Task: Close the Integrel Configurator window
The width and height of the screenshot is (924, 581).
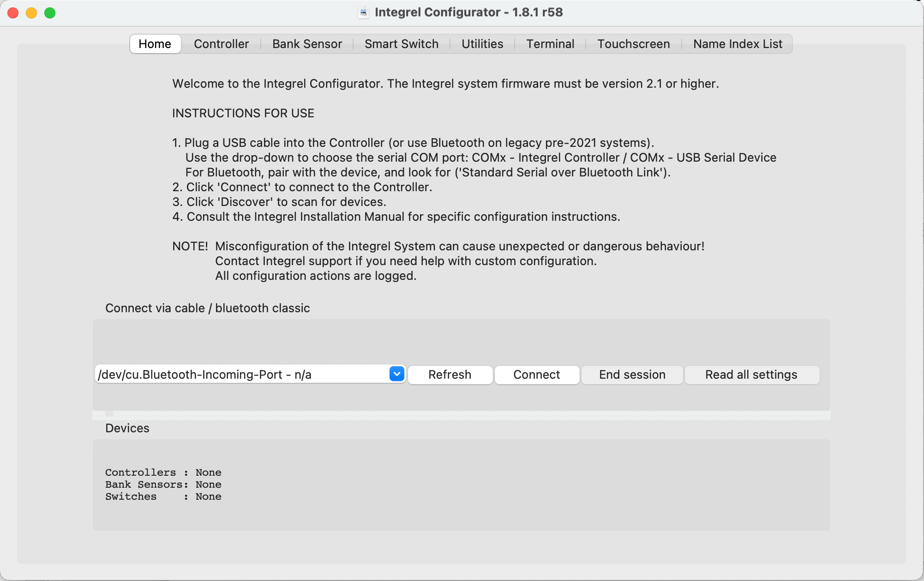Action: [x=13, y=13]
